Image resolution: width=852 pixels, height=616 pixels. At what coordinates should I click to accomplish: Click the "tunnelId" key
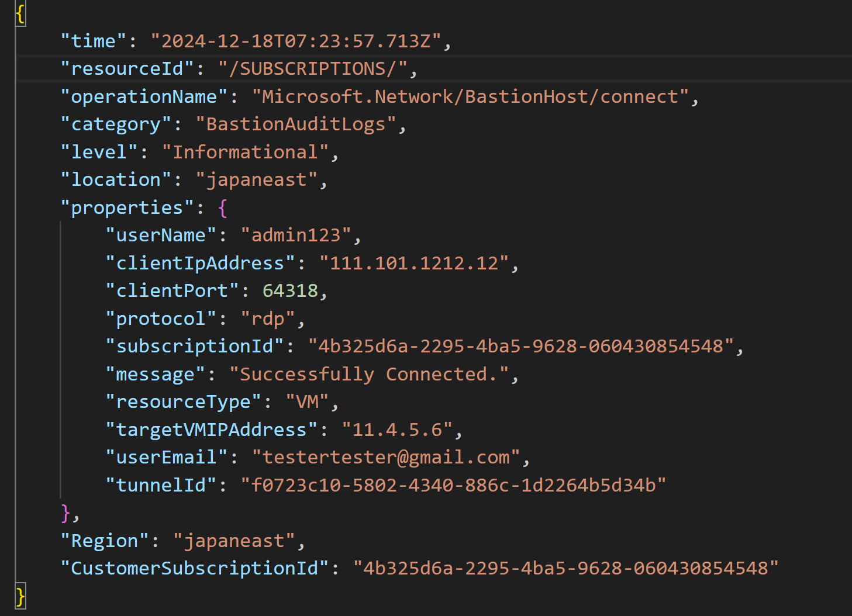(x=161, y=485)
